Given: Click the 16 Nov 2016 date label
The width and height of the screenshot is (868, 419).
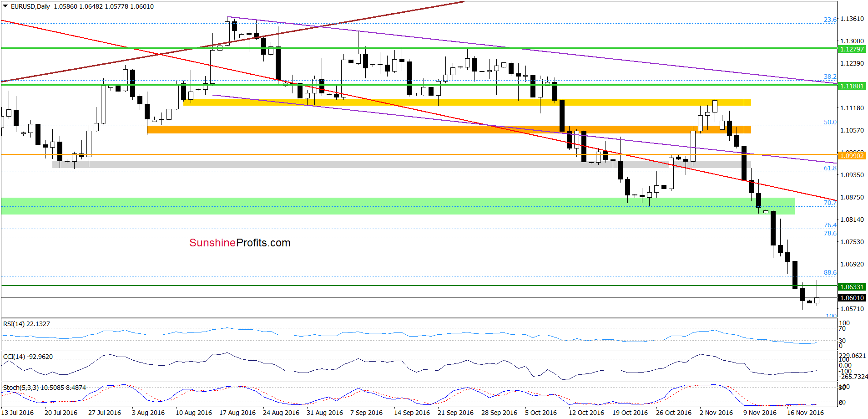Looking at the screenshot, I should pos(805,413).
